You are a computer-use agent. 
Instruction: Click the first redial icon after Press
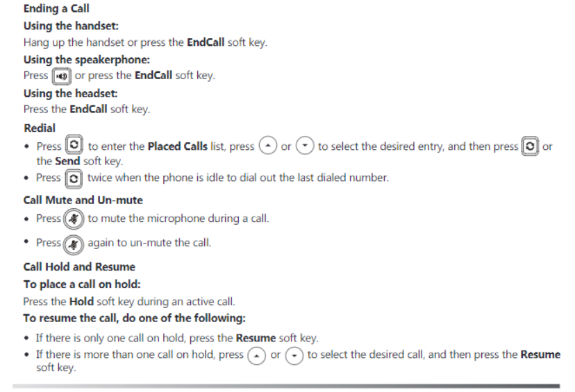tap(74, 144)
